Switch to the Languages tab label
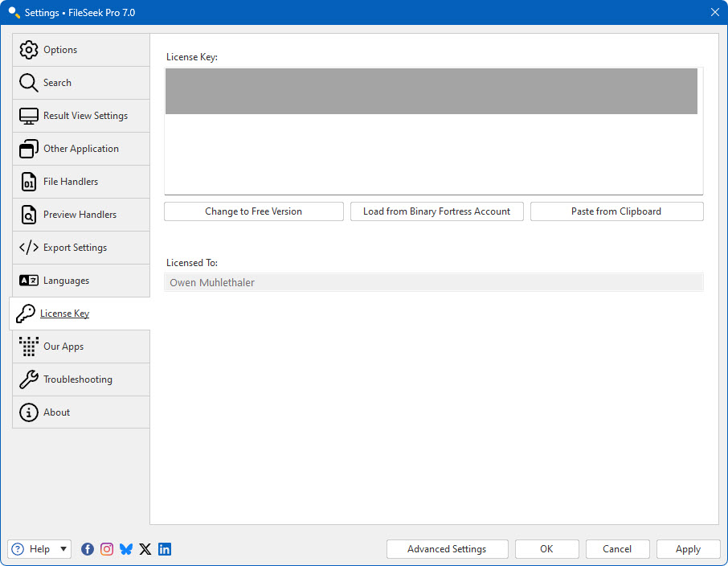728x566 pixels. (67, 281)
